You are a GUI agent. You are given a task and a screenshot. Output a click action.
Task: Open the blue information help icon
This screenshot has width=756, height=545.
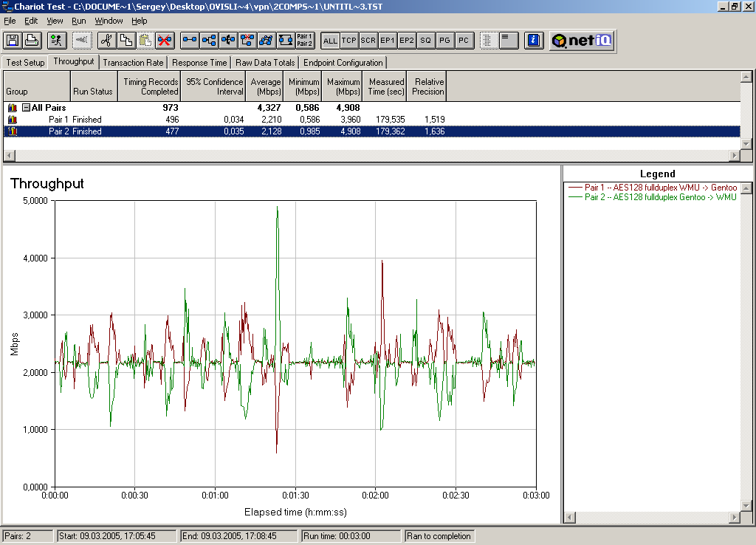(535, 41)
